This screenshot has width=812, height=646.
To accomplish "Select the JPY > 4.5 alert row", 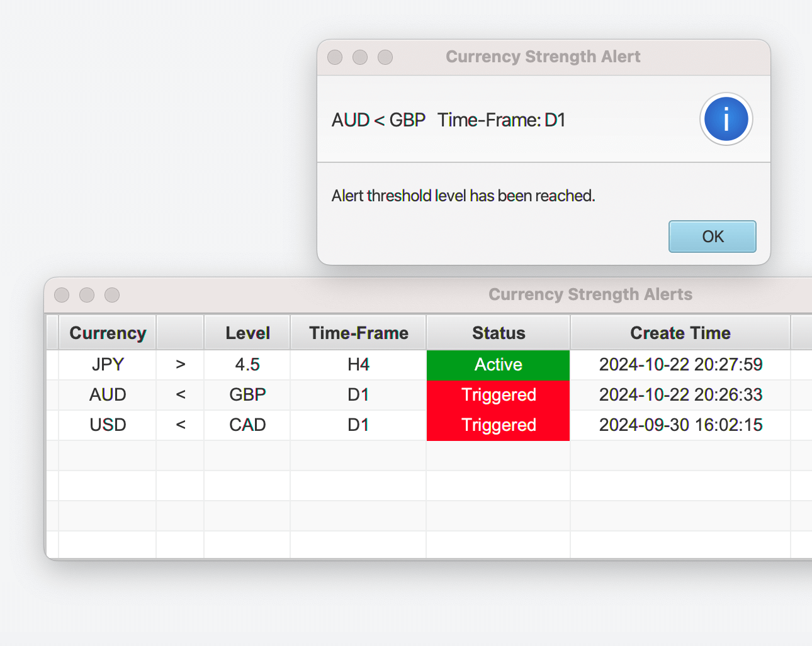I will point(108,365).
